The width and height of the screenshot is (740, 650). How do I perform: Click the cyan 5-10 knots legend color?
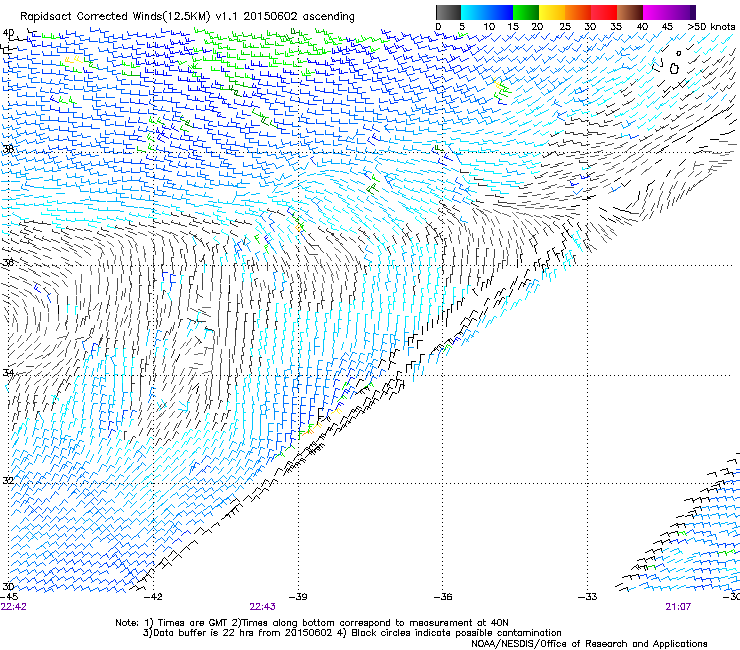473,12
